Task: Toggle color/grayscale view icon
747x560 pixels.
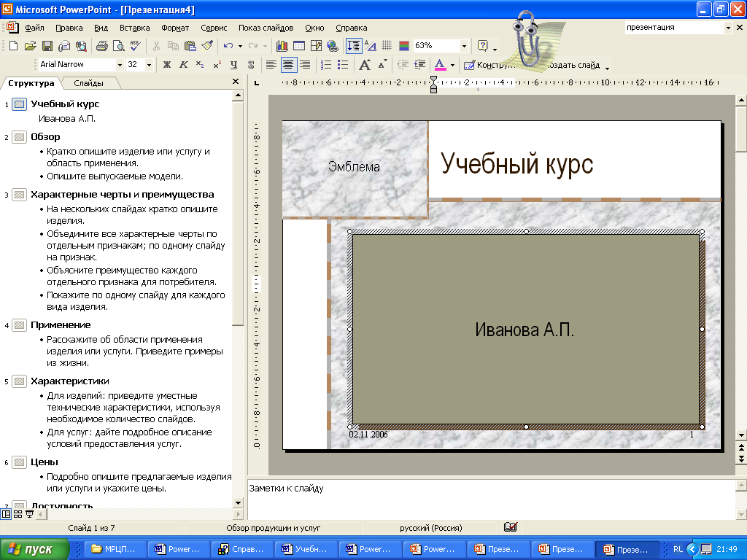Action: click(404, 46)
